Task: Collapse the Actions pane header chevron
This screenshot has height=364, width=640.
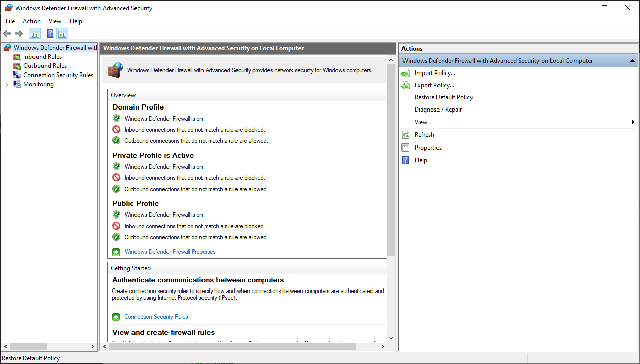Action: click(632, 60)
